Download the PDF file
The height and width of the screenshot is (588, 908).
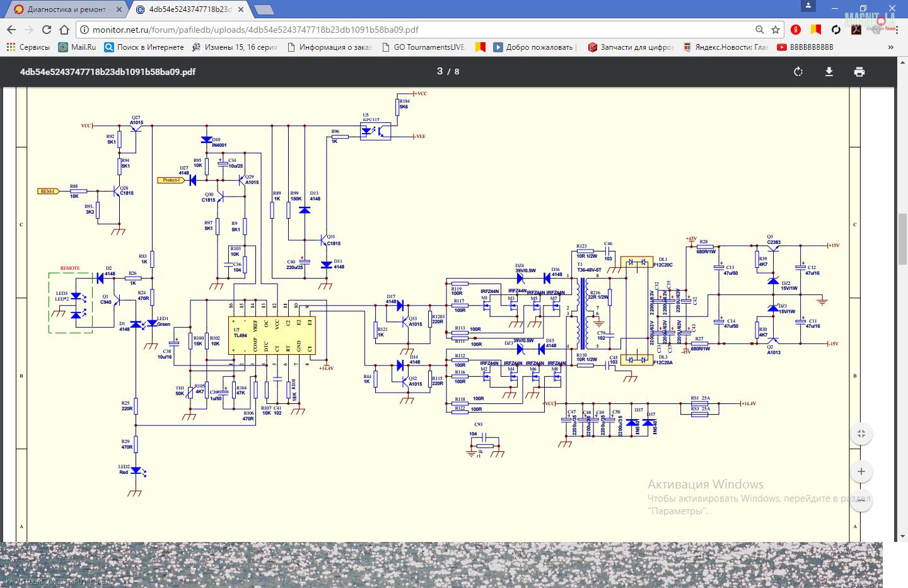pos(829,72)
